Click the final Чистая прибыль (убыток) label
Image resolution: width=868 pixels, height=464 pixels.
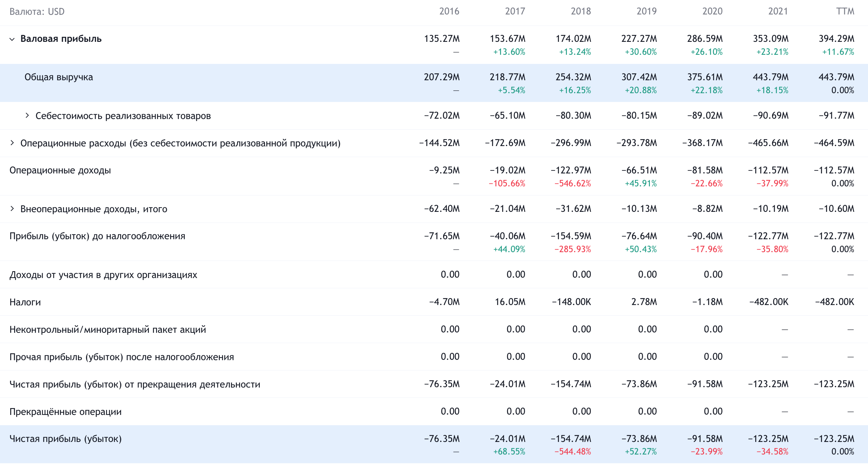65,439
